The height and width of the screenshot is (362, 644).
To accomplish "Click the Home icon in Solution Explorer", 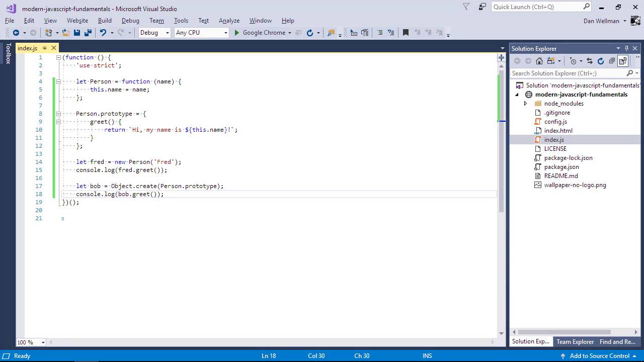I will pyautogui.click(x=539, y=61).
